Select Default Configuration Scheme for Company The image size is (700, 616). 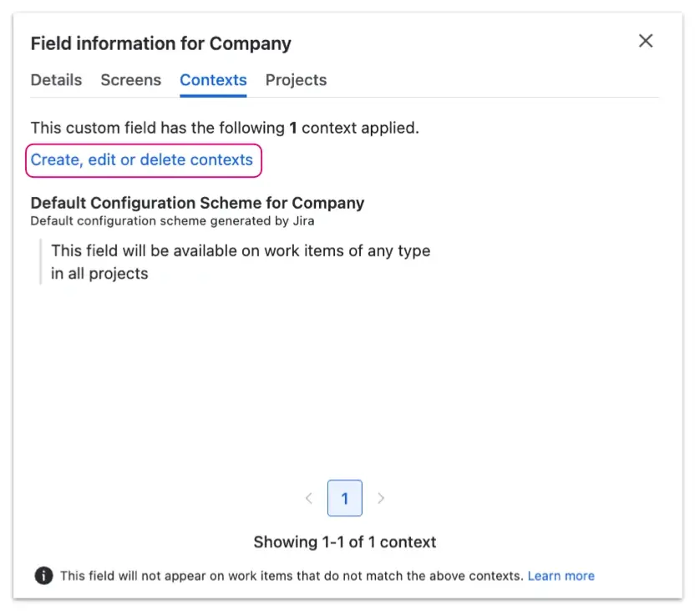(197, 203)
